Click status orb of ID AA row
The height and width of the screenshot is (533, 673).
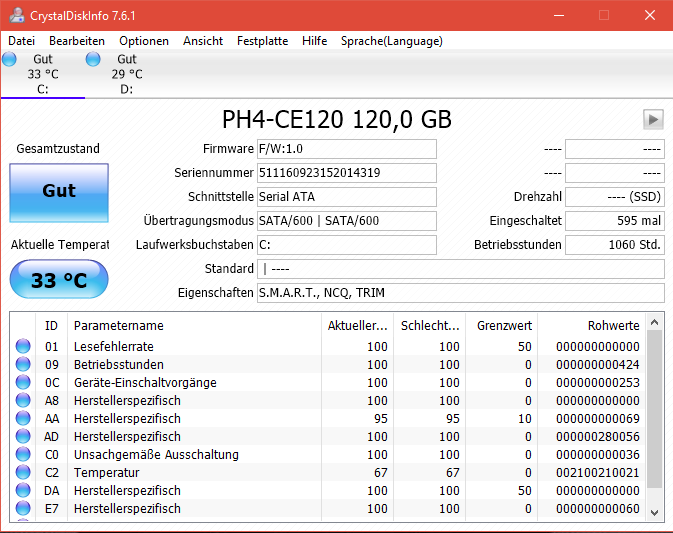pyautogui.click(x=23, y=418)
